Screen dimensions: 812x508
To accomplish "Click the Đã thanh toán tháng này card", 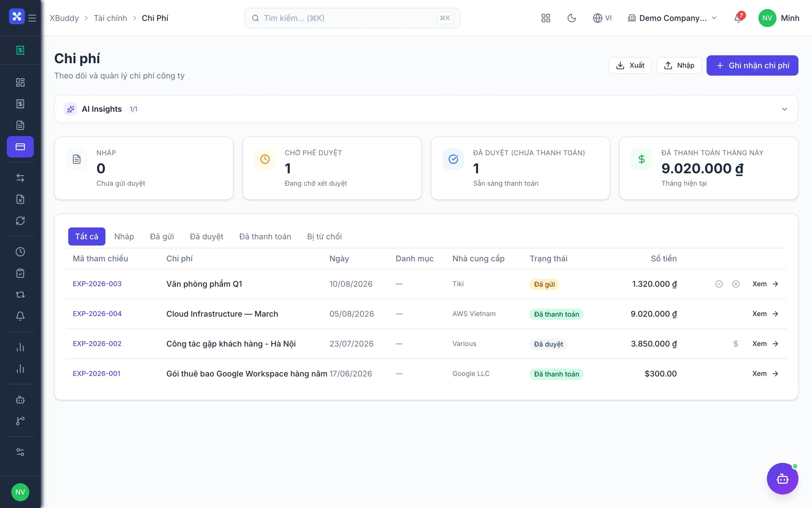I will click(x=708, y=168).
